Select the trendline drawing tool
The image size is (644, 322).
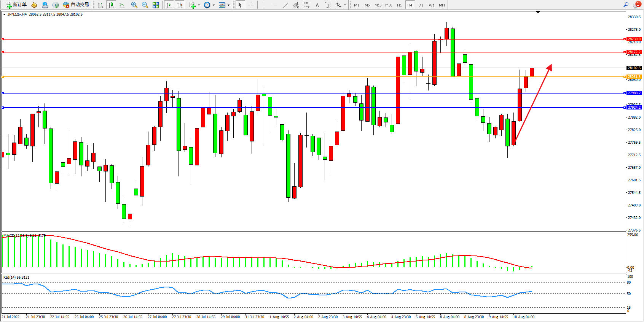285,5
